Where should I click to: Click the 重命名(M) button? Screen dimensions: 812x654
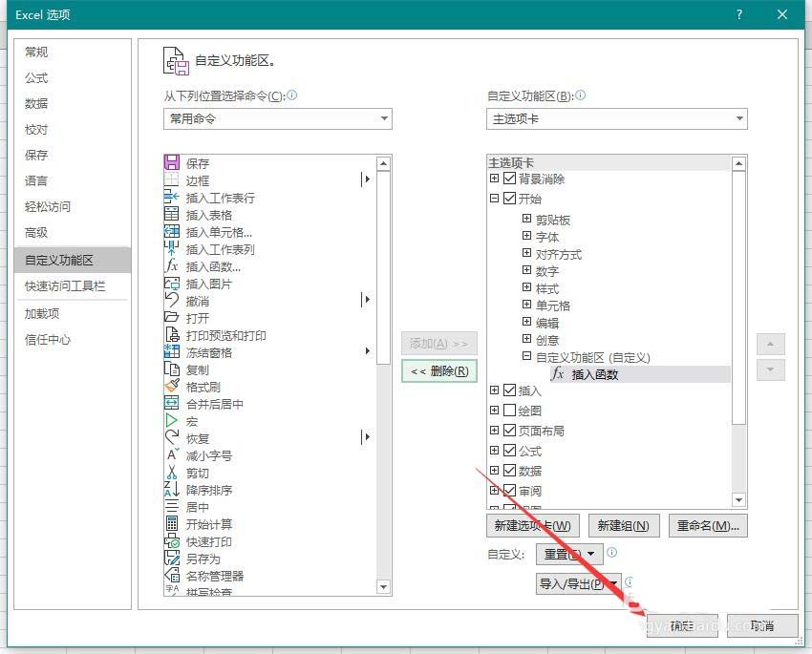coord(708,526)
